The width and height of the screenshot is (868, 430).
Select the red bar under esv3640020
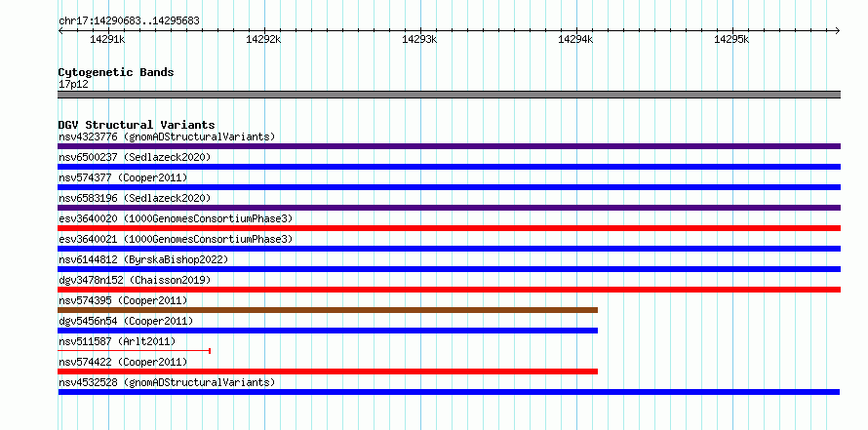(449, 228)
